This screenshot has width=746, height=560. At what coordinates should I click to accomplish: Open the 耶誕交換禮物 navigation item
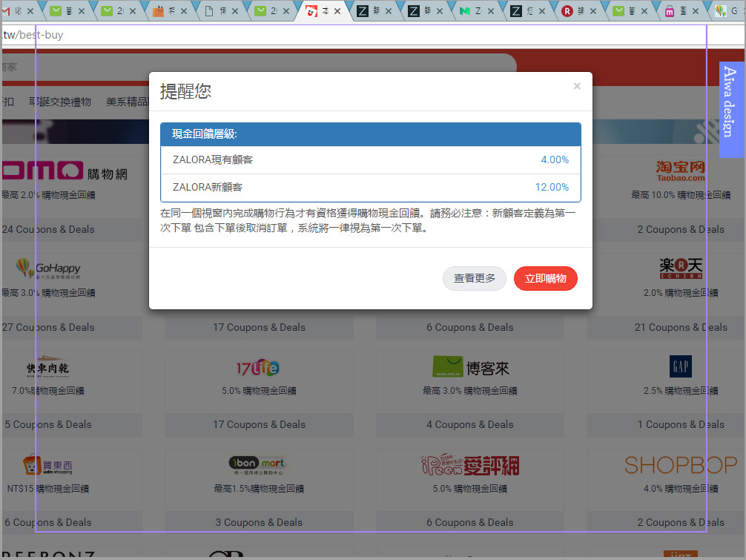[60, 102]
